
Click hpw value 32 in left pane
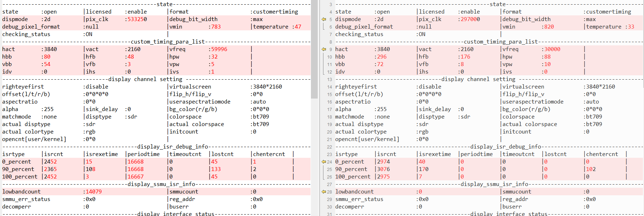(x=214, y=57)
